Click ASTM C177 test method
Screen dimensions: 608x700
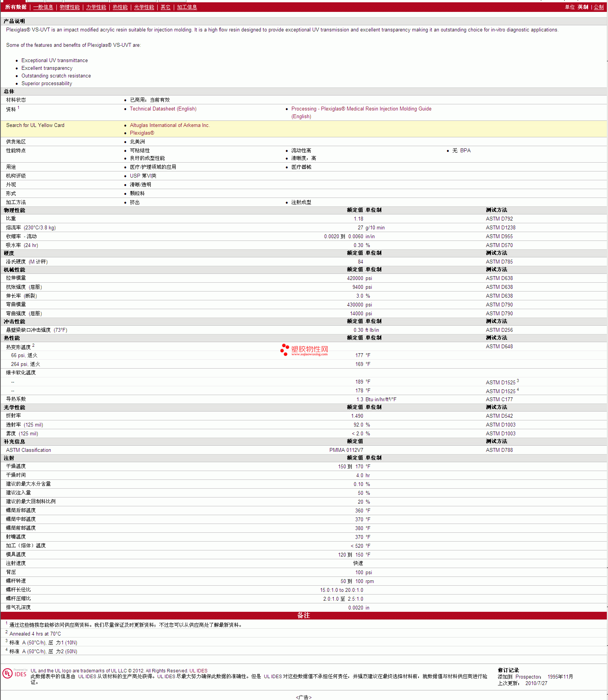point(499,400)
